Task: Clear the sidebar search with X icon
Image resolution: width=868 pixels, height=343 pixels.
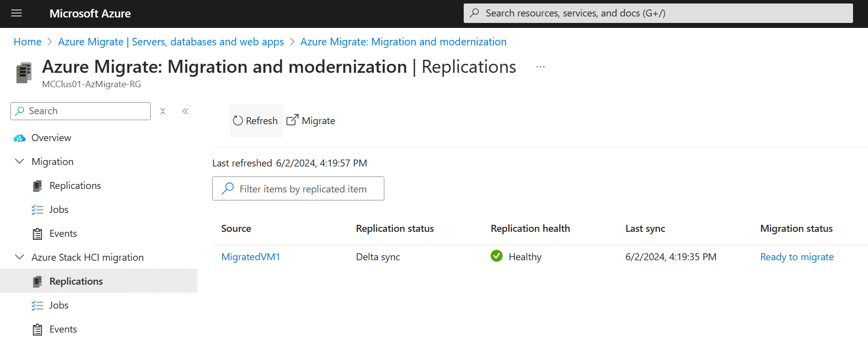Action: 163,111
